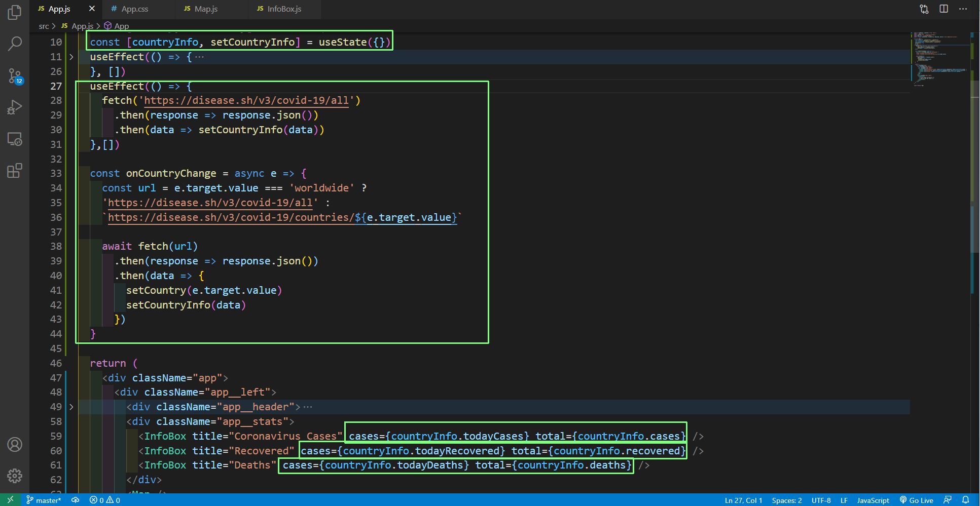Expand the folded useEffect on line 11
The width and height of the screenshot is (980, 506).
pyautogui.click(x=71, y=57)
